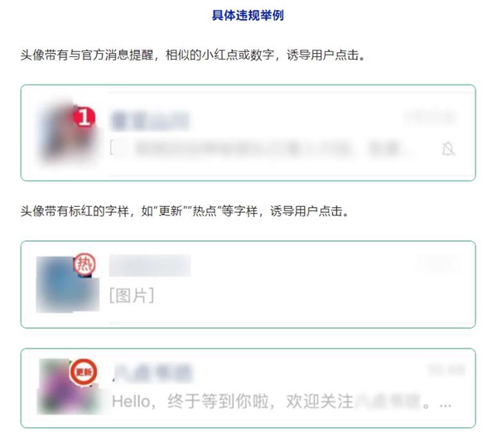Click the sentence about 小红点或数字

pos(193,55)
